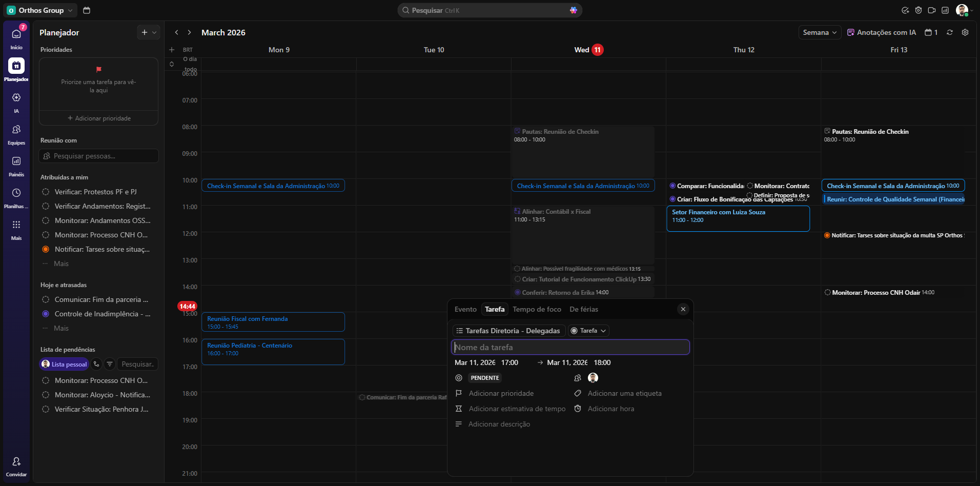Viewport: 980px width, 486px height.
Task: Open the Semana view dropdown
Action: click(x=820, y=32)
